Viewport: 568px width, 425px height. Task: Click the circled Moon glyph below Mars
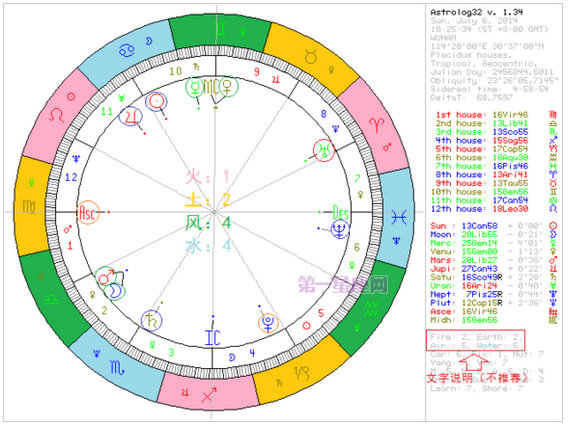(114, 291)
